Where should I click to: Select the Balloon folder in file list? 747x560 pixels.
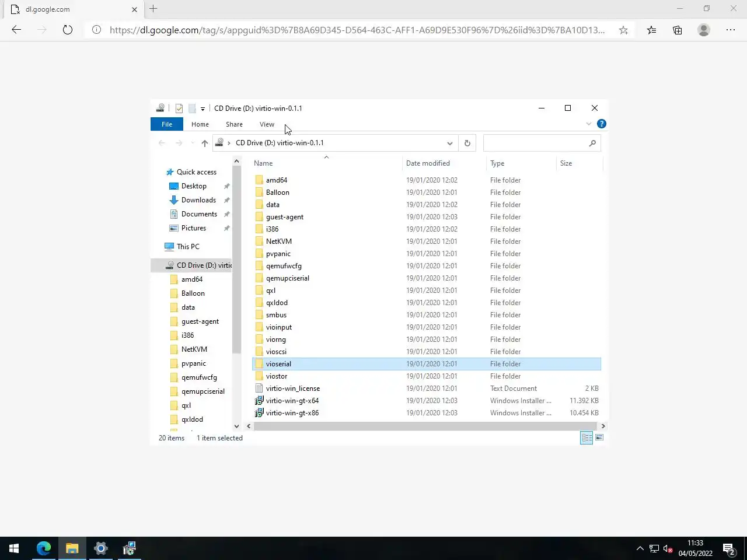(x=277, y=192)
